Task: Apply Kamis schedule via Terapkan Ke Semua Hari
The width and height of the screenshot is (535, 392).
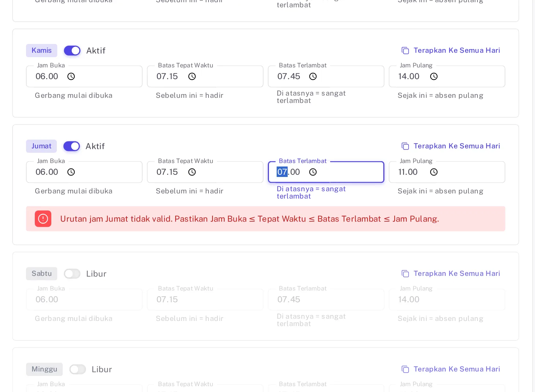Action: pyautogui.click(x=451, y=51)
